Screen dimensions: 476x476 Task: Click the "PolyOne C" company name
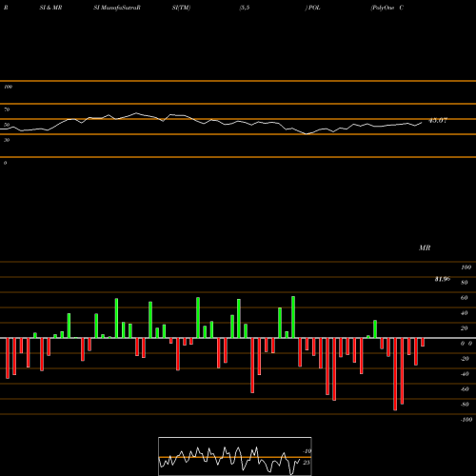[387, 8]
